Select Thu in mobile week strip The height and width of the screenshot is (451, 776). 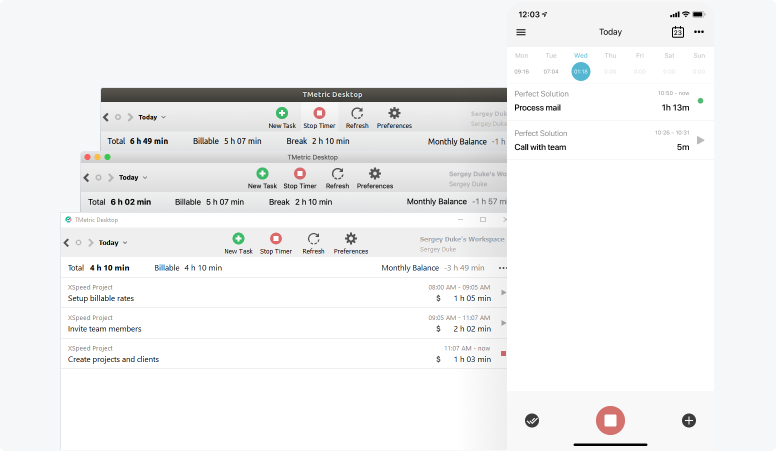point(610,64)
